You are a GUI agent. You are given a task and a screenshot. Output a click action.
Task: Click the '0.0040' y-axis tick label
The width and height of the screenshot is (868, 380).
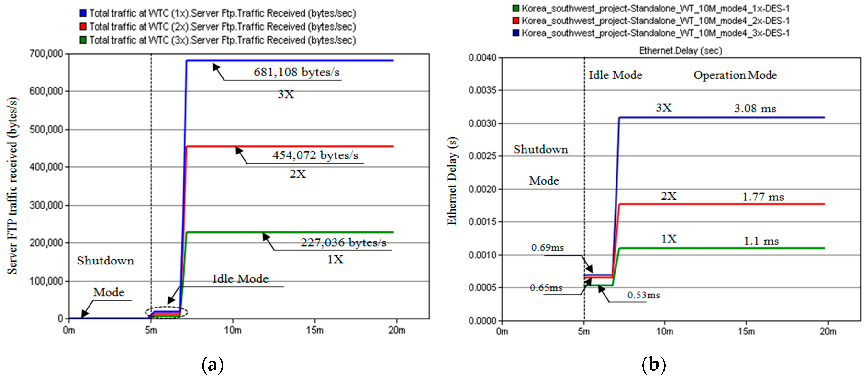482,58
